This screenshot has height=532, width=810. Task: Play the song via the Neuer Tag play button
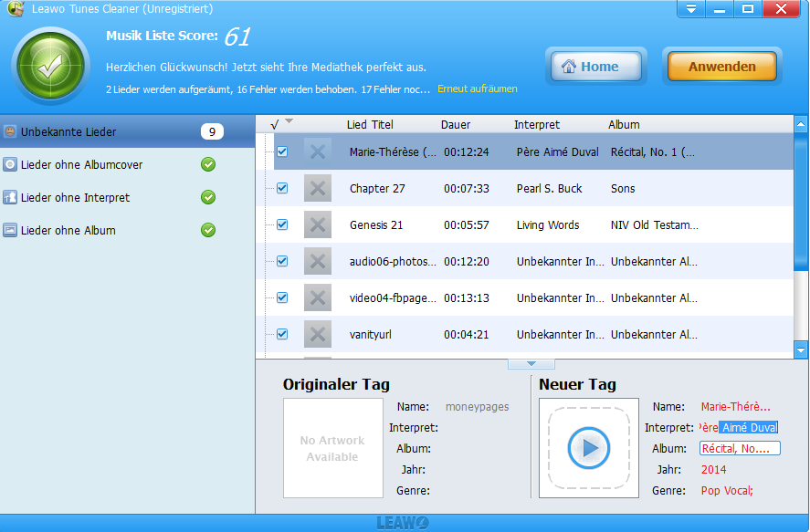(588, 448)
